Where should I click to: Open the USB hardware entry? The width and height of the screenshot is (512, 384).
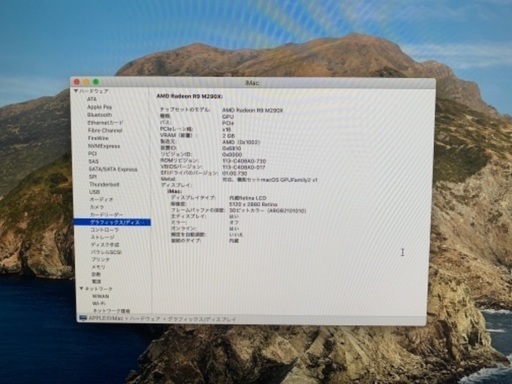tap(94, 192)
